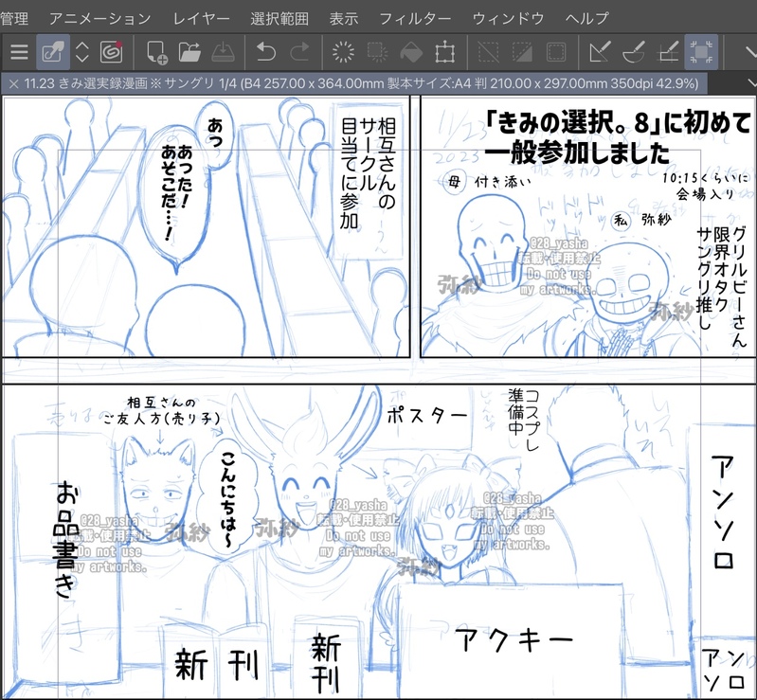Open Clip Studio spiral icon

click(x=112, y=52)
